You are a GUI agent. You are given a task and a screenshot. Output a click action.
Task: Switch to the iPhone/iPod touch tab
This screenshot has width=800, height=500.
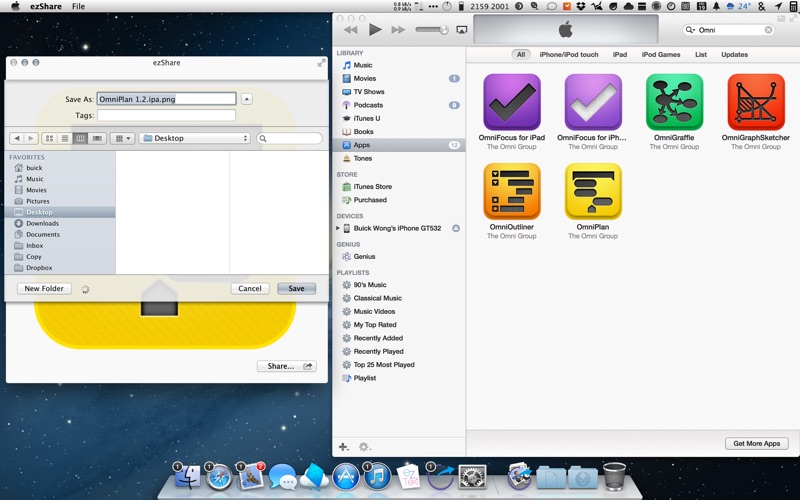569,55
